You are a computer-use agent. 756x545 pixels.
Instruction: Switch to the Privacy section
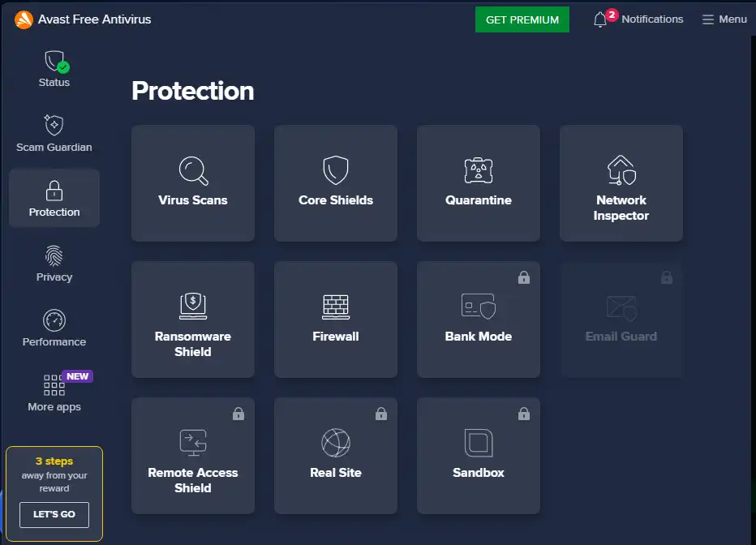(54, 264)
